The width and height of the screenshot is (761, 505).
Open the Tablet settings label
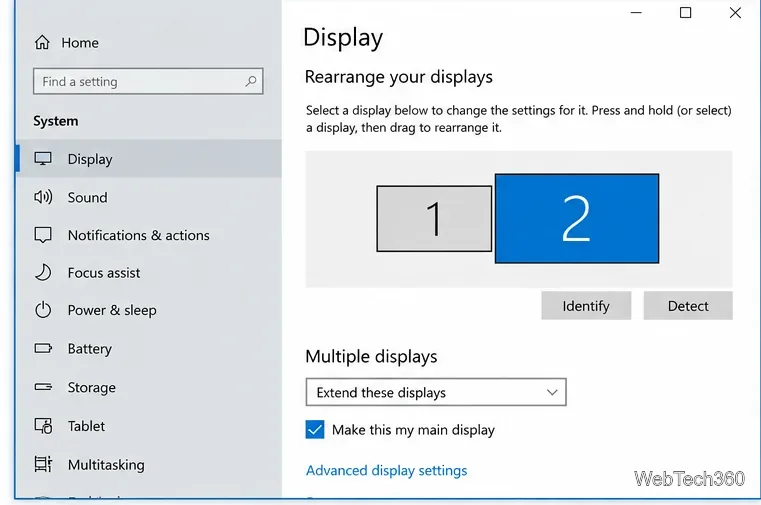click(x=86, y=426)
